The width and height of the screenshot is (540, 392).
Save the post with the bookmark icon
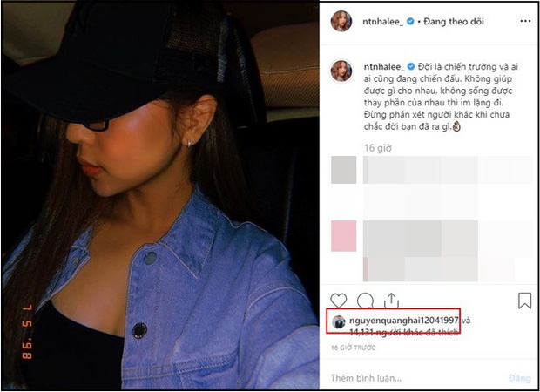coord(524,301)
